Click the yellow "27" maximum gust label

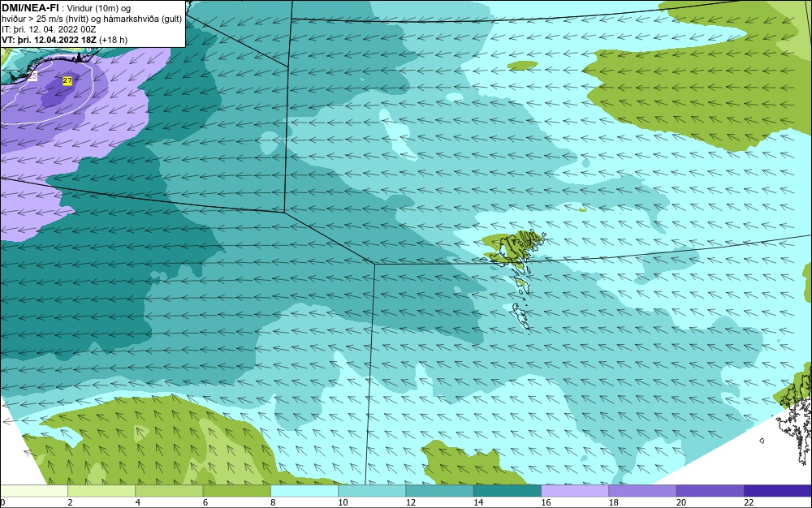coord(67,80)
